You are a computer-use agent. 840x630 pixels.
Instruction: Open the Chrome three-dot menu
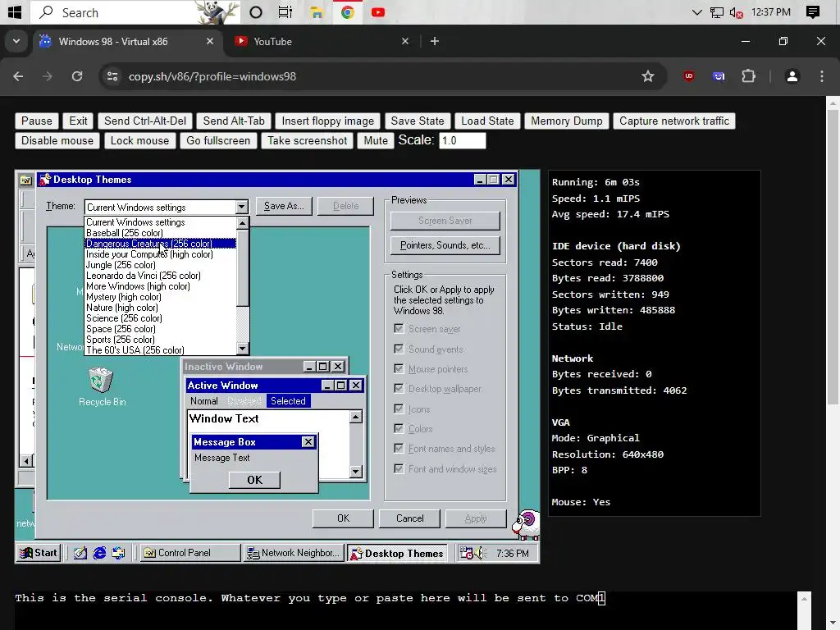(822, 76)
